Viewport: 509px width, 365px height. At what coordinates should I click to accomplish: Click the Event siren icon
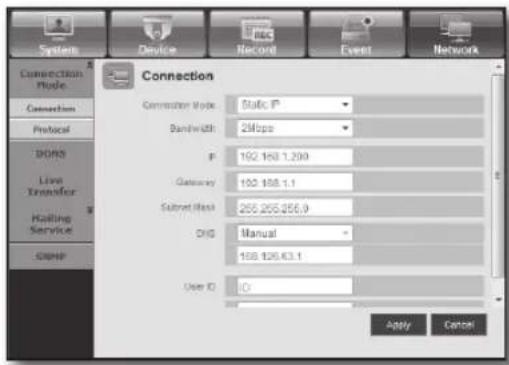click(357, 29)
